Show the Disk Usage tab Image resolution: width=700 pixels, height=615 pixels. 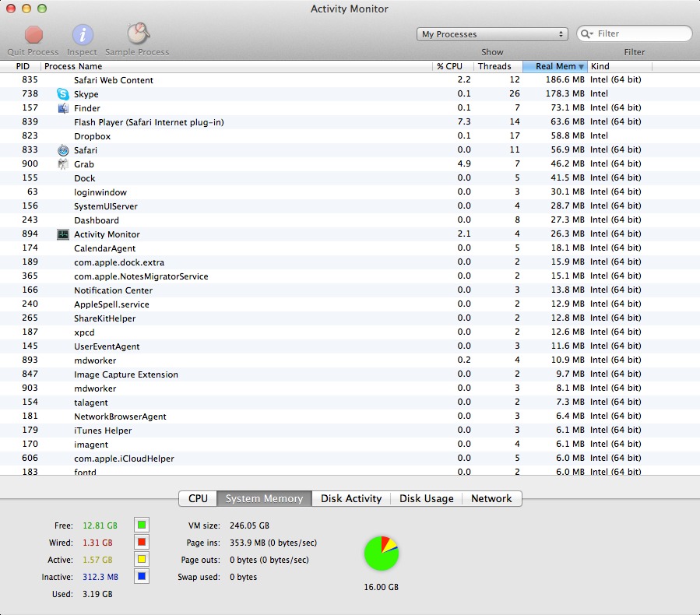tap(427, 498)
